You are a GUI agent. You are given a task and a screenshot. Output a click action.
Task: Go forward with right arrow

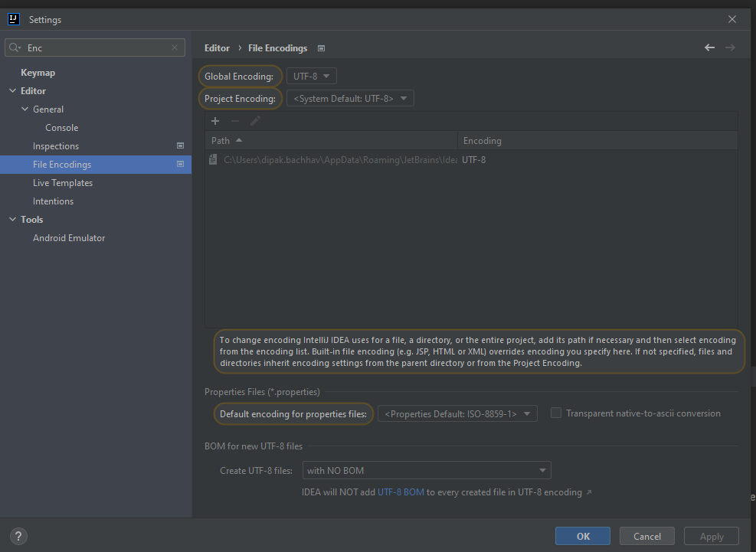(x=730, y=47)
